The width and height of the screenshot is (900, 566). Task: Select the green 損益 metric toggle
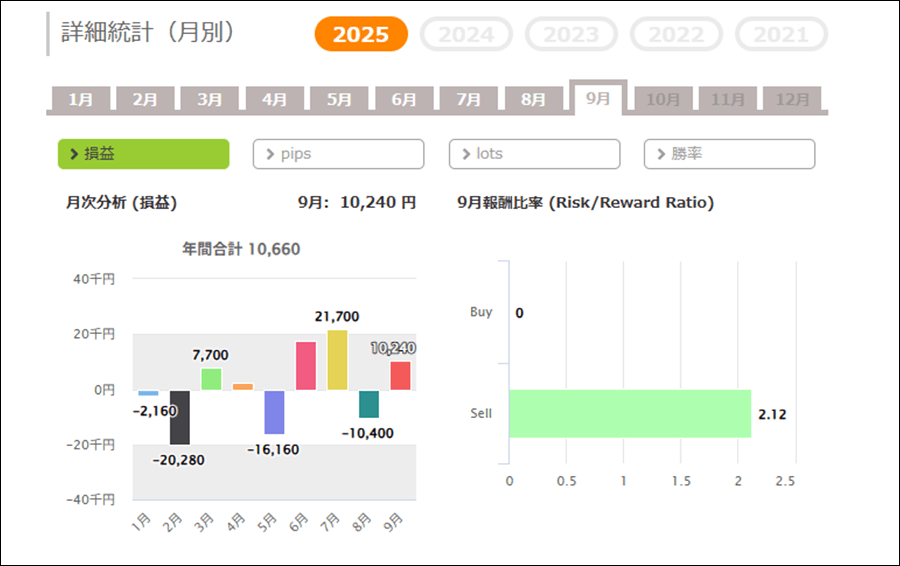pos(143,154)
